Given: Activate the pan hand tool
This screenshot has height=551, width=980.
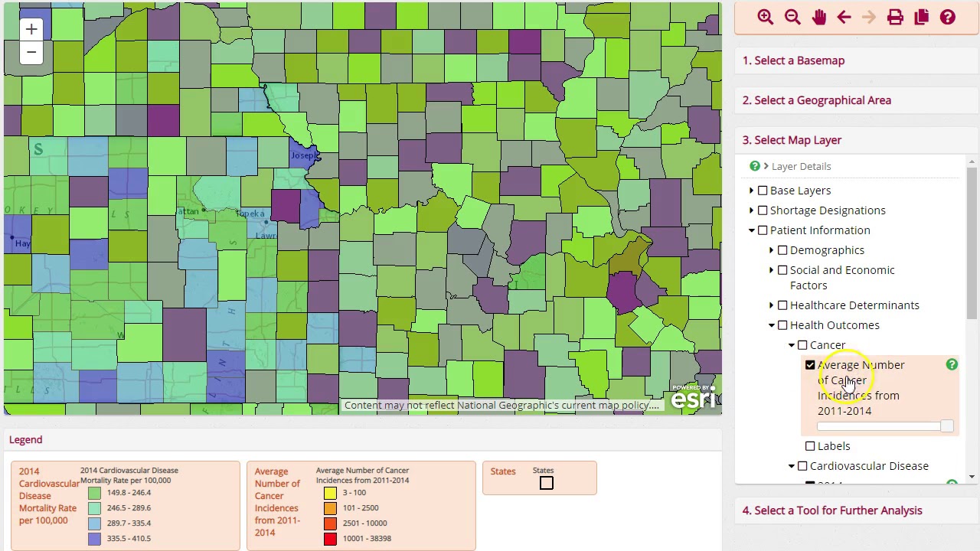Looking at the screenshot, I should coord(818,17).
